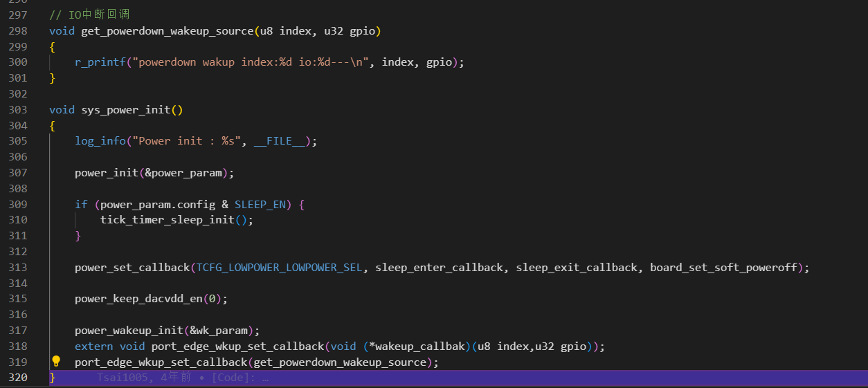
Task: Click the board_set_soft_poweroff argument
Action: click(723, 267)
